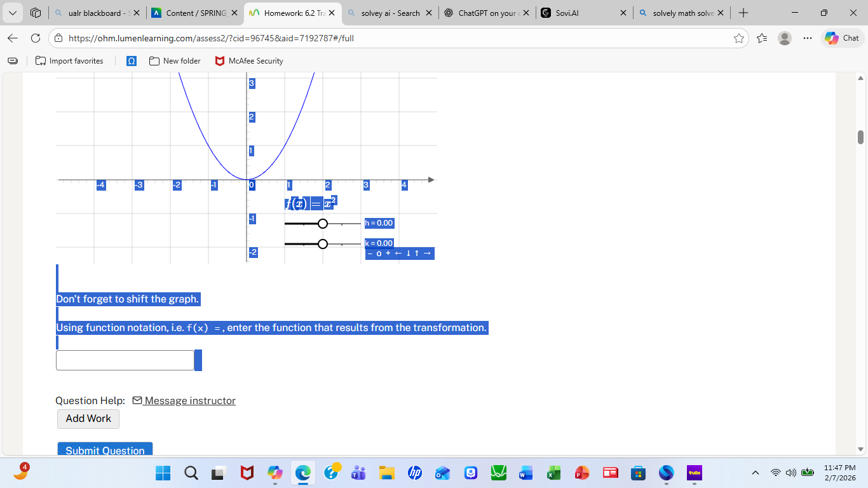868x488 pixels.
Task: Open the Wi-Fi network tray icon
Action: (x=775, y=473)
